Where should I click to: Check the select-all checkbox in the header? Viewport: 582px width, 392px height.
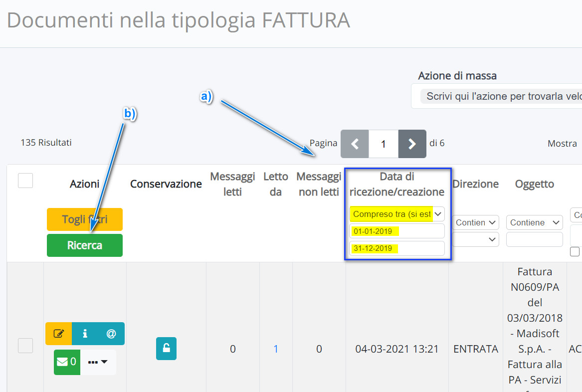click(x=25, y=180)
